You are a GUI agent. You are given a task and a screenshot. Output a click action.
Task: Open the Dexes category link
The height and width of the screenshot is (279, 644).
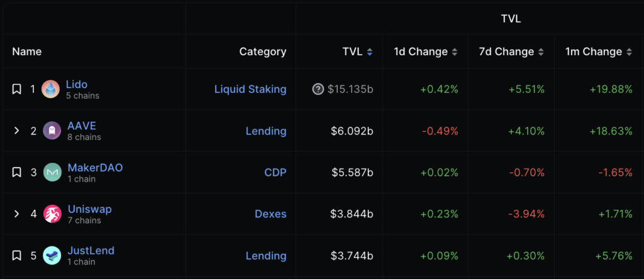tap(270, 214)
